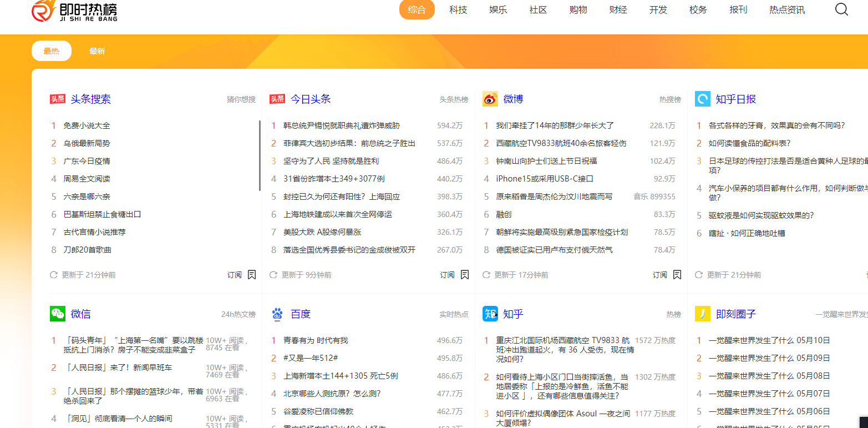The width and height of the screenshot is (868, 428).
Task: Go to the 校务 tab
Action: pyautogui.click(x=698, y=9)
